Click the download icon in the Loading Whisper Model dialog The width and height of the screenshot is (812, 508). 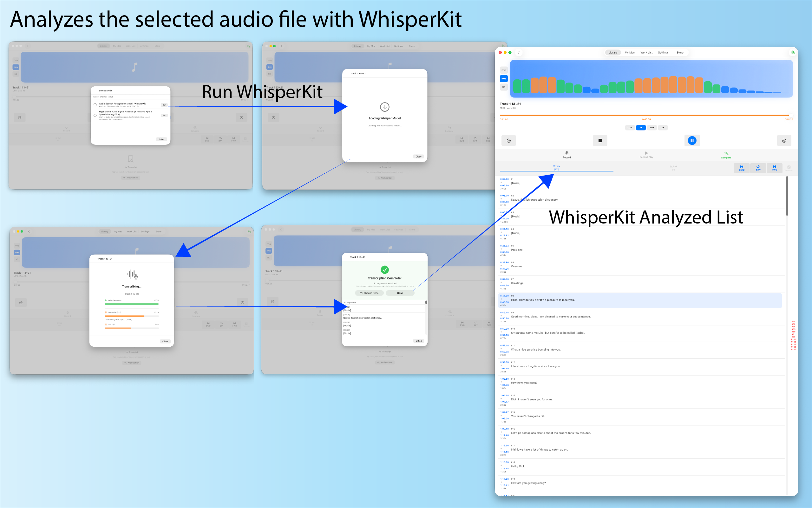[x=384, y=107]
